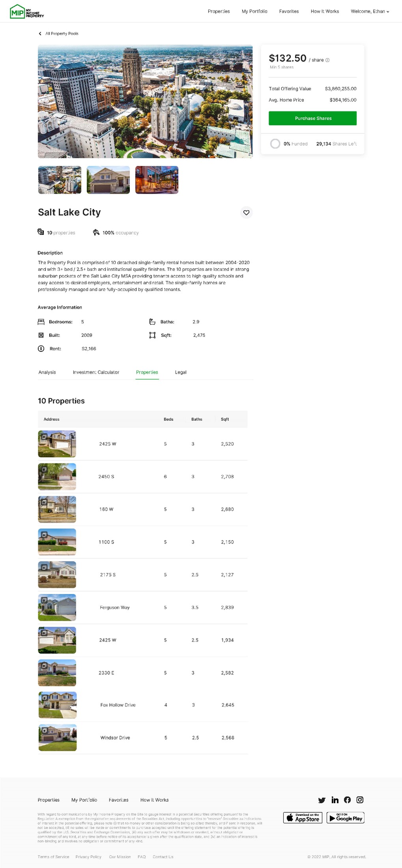This screenshot has height=868, width=402.
Task: Select the house photo thumbnail in the gallery
Action: (x=108, y=180)
